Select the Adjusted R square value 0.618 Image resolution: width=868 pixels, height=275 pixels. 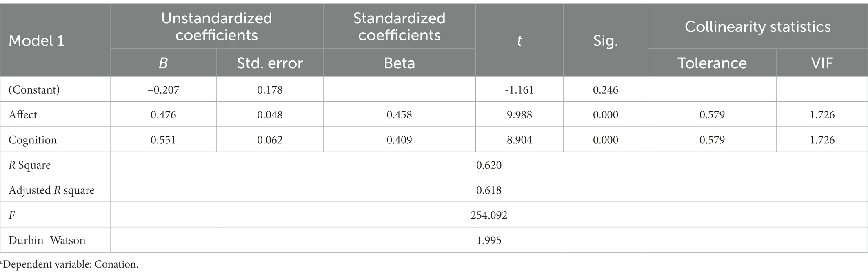[x=489, y=190]
